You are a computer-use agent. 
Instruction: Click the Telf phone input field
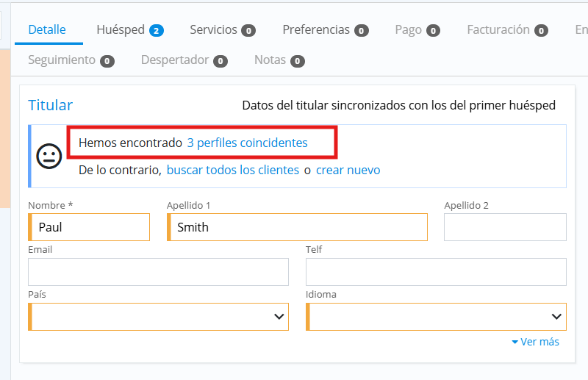[436, 272]
